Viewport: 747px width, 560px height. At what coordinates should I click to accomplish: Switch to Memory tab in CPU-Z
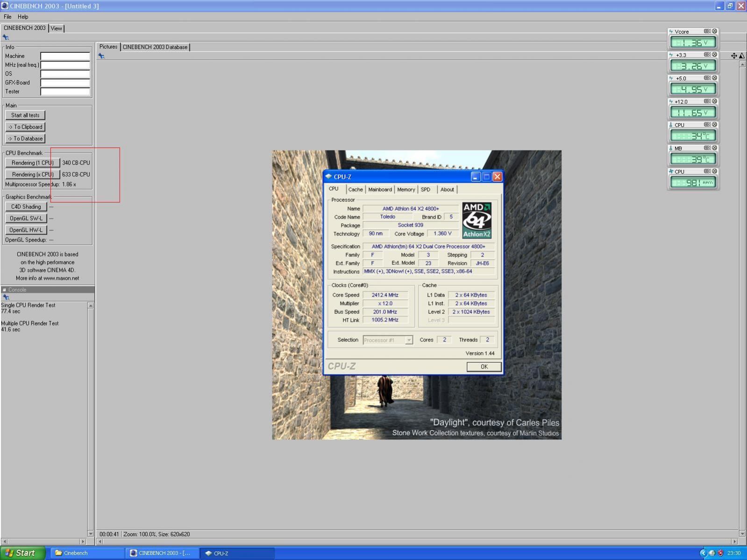(x=406, y=190)
